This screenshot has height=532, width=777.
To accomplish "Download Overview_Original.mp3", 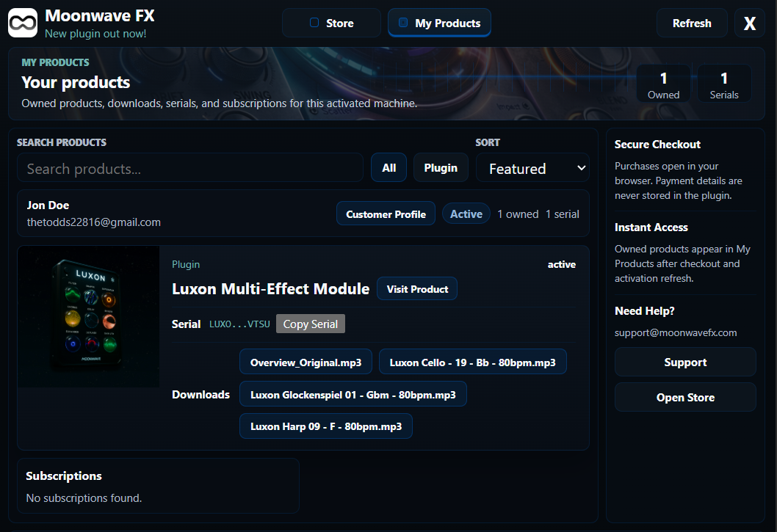I will coord(306,362).
